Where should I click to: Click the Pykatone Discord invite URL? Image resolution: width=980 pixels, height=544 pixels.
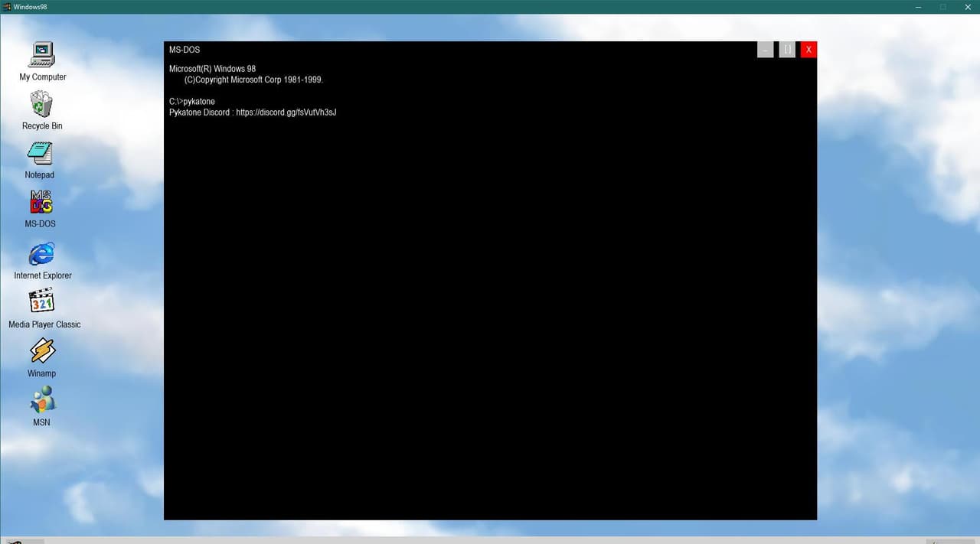click(x=286, y=112)
